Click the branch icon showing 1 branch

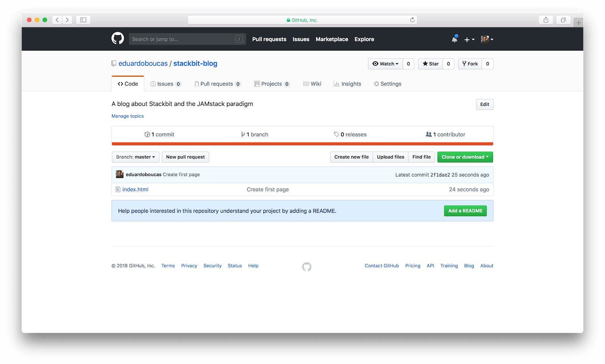[x=243, y=134]
